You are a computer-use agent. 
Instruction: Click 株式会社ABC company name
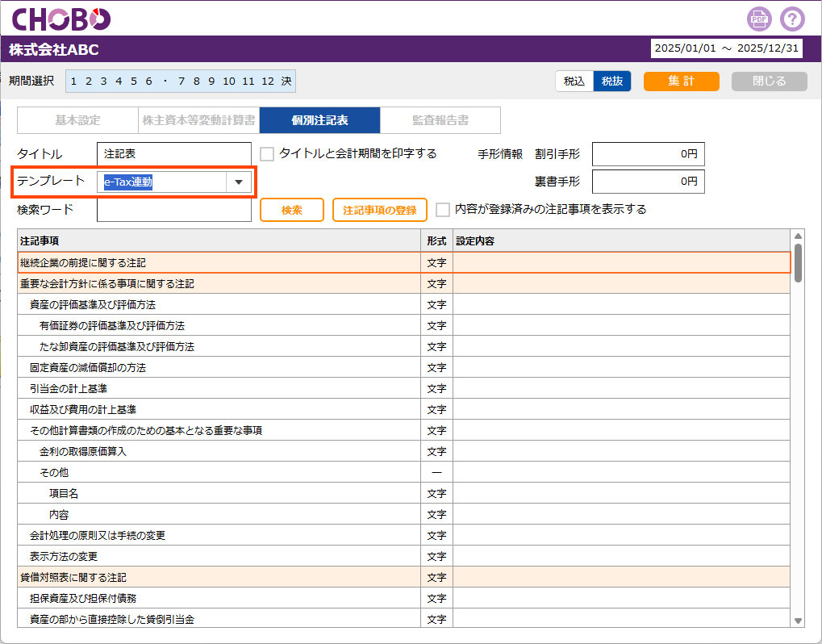click(x=54, y=50)
